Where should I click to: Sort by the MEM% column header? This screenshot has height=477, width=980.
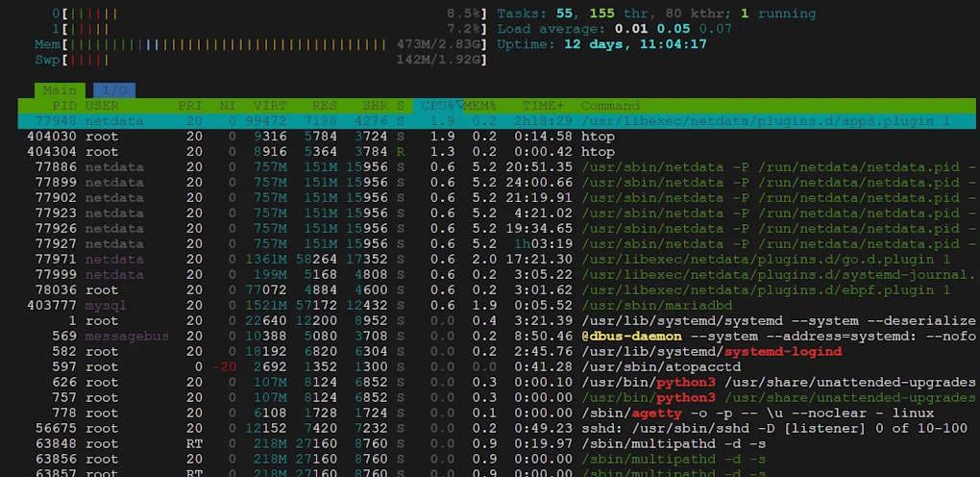pyautogui.click(x=480, y=106)
